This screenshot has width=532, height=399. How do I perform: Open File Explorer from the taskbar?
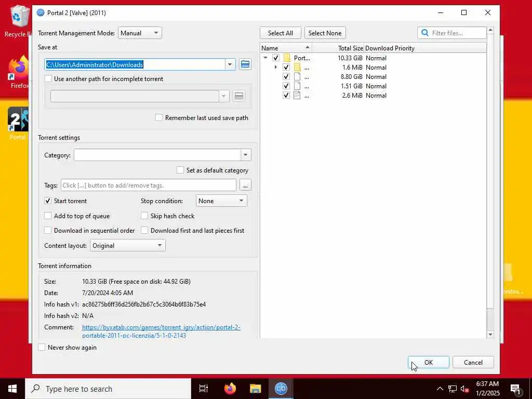[x=255, y=389]
